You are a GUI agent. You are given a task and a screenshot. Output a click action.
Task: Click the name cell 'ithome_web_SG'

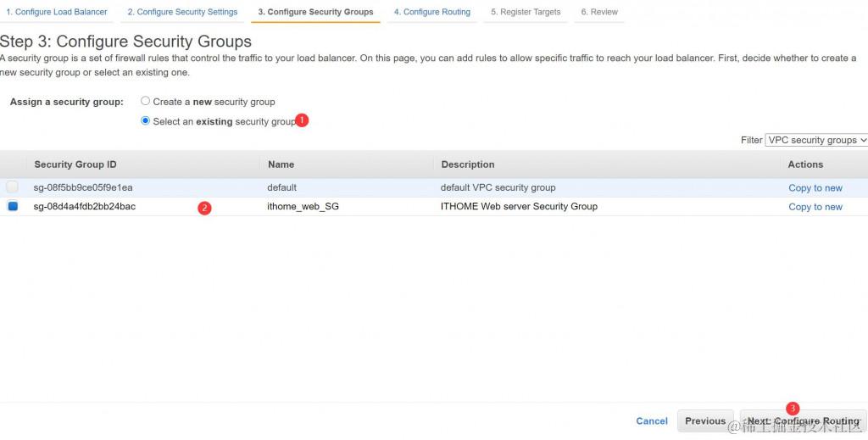[303, 207]
